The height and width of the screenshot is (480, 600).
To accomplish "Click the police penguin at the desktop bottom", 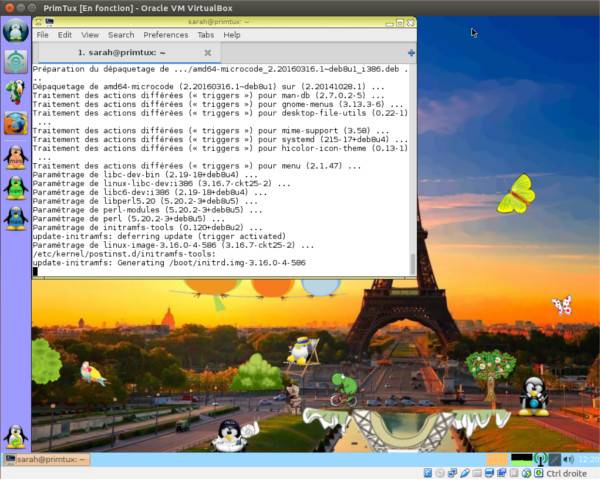I will (235, 435).
